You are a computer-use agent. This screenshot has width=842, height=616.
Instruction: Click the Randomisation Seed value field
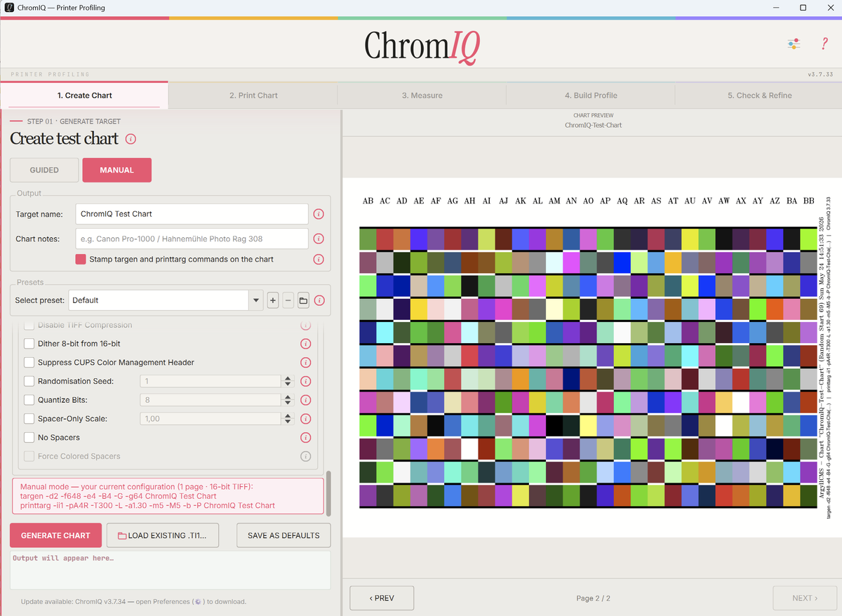[210, 382]
